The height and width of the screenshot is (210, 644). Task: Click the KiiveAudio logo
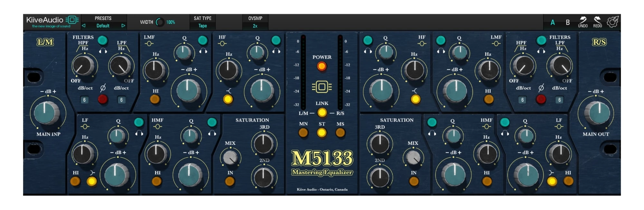[x=52, y=22]
